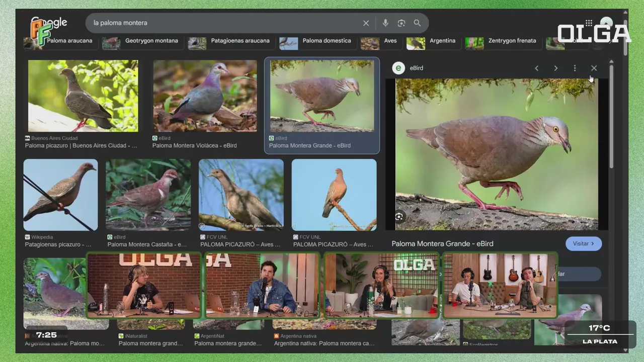Open Paloma Montera Violácea thumbnail
The image size is (644, 362).
click(205, 96)
